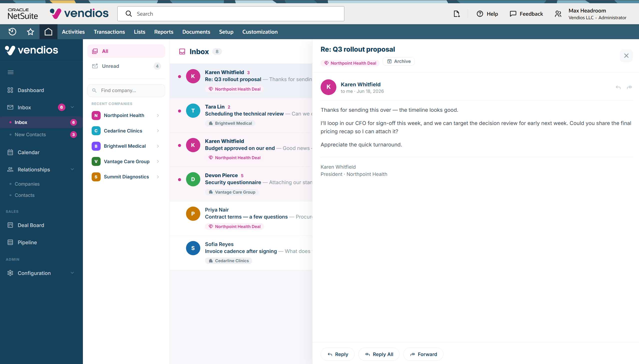The image size is (639, 364).
Task: Click the Vendios logo in sidebar
Action: [31, 50]
